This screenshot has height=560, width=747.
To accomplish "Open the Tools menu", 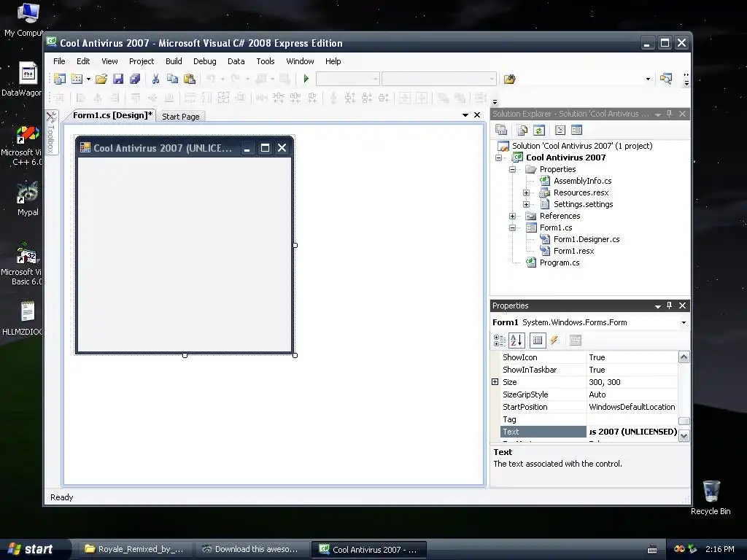I will pos(266,61).
